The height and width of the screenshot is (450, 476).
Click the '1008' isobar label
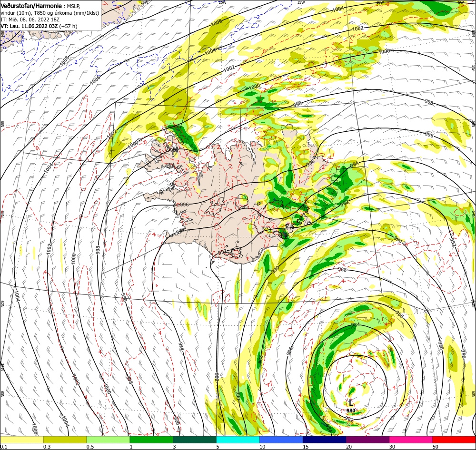64,61
